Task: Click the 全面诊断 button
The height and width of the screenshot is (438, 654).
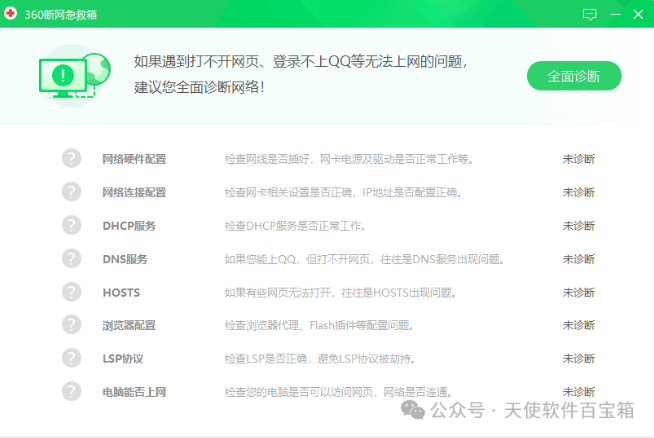Action: point(574,76)
